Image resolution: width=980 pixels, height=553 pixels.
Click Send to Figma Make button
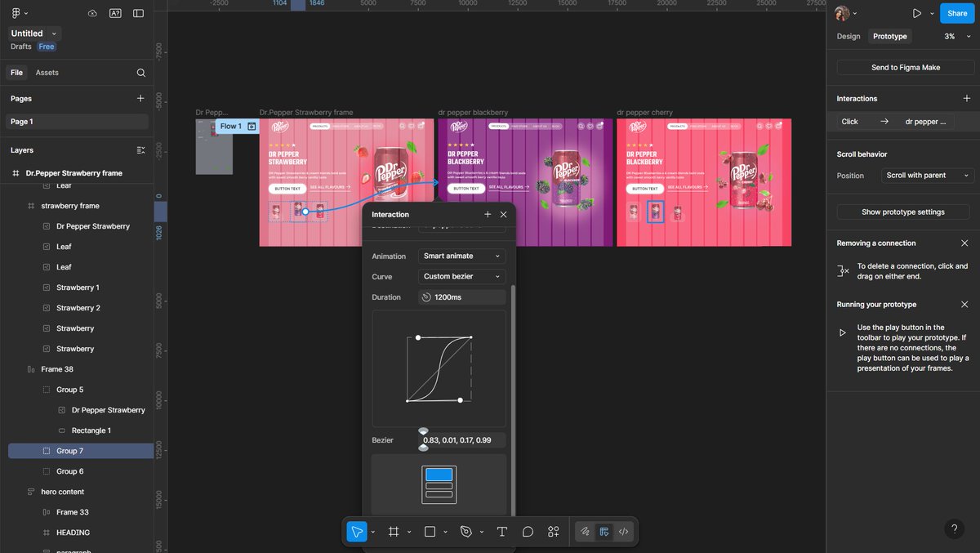point(905,68)
